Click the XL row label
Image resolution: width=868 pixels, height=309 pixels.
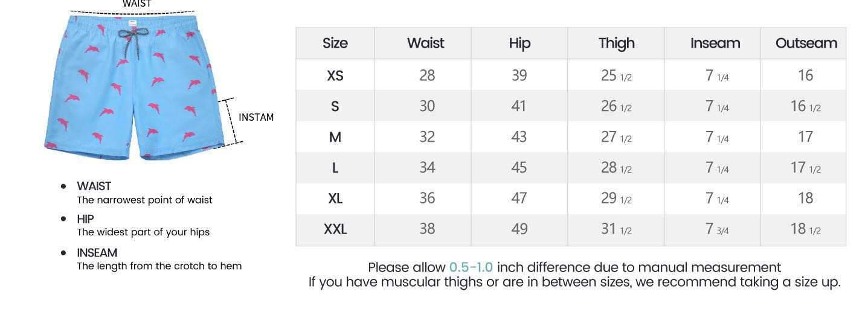point(335,199)
